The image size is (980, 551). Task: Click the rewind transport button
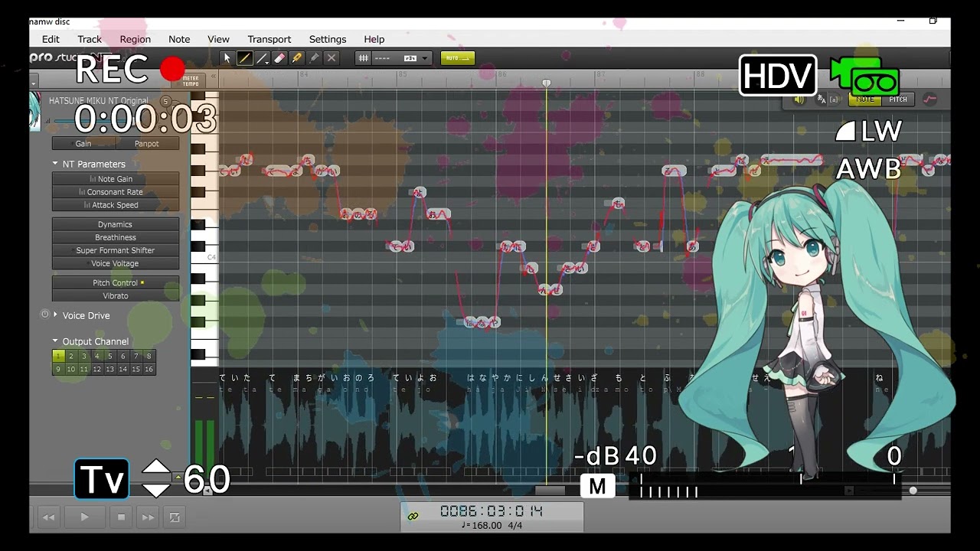click(48, 517)
